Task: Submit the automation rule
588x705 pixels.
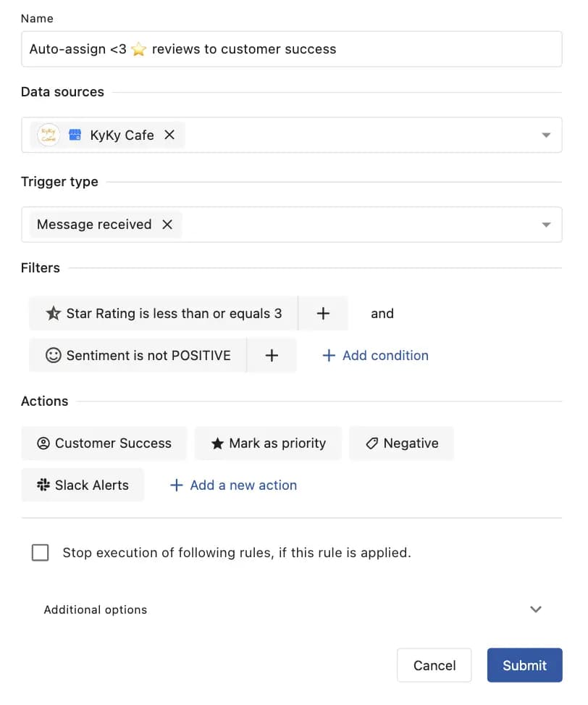Action: 524,665
